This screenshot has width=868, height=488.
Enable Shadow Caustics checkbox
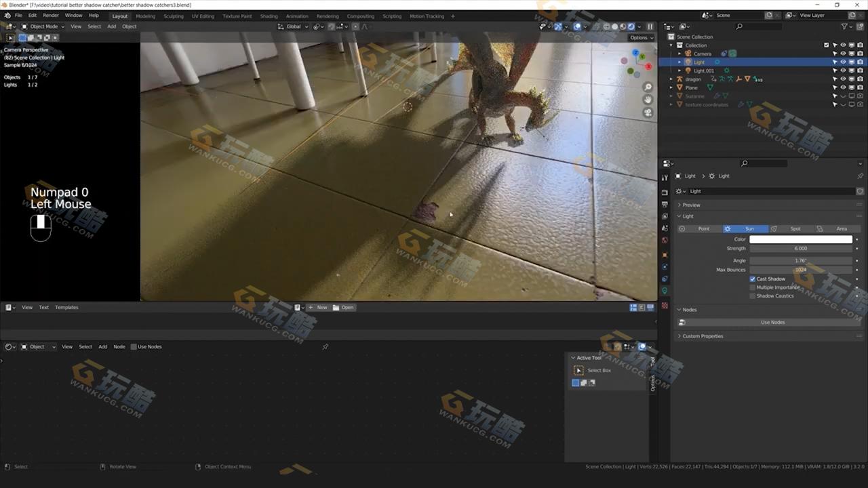pos(753,296)
